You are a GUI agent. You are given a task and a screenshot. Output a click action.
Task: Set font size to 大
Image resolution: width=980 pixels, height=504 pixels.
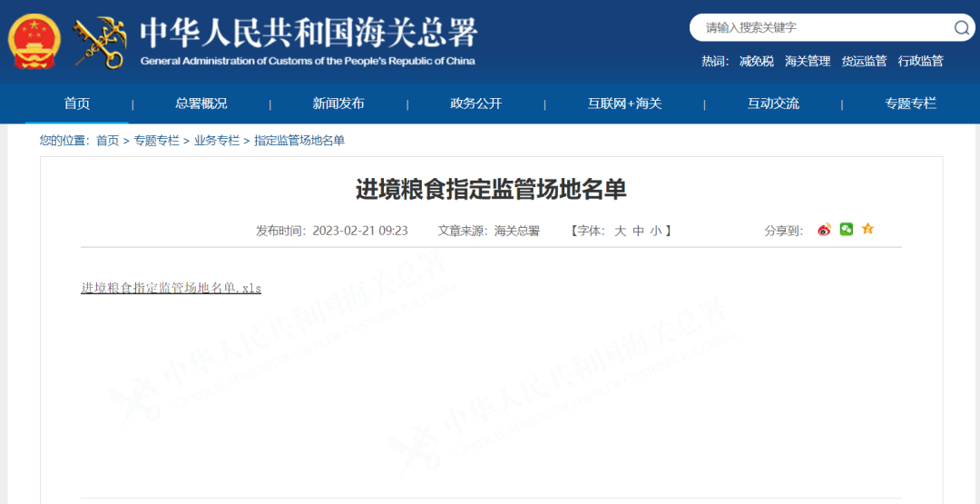(621, 231)
